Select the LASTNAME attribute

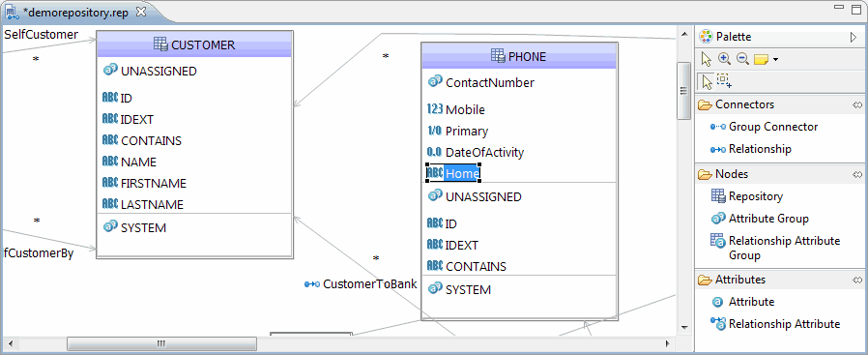143,204
